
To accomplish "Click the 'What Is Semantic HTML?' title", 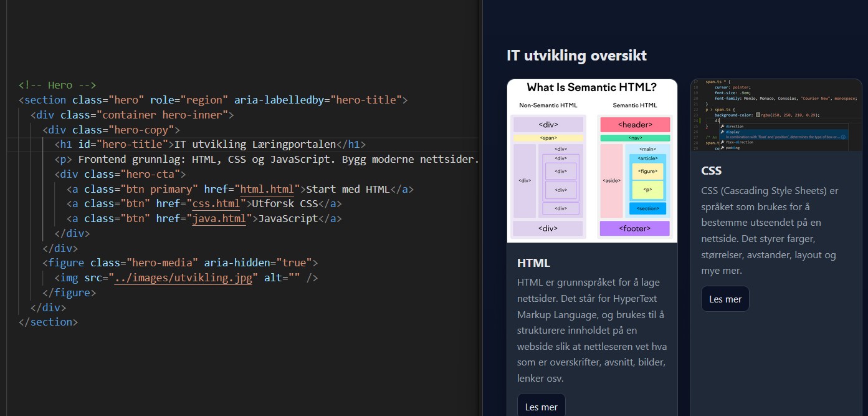I will [592, 88].
